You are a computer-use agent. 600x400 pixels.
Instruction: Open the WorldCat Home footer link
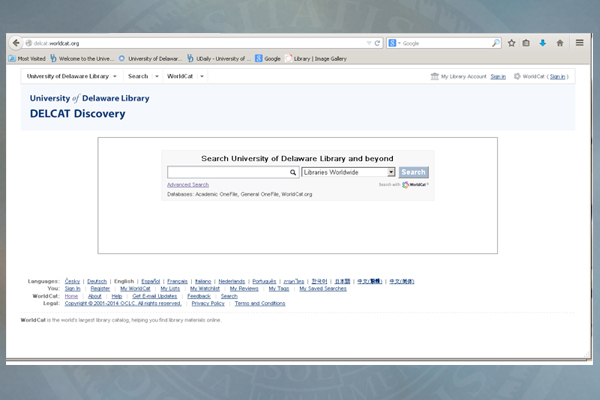pos(71,296)
